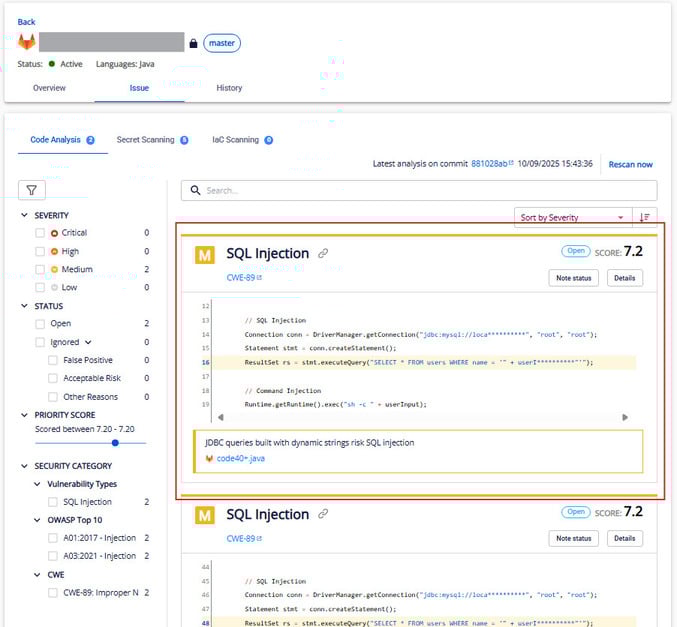Toggle the Medium severity checkbox
Image resolution: width=677 pixels, height=627 pixels.
point(40,269)
